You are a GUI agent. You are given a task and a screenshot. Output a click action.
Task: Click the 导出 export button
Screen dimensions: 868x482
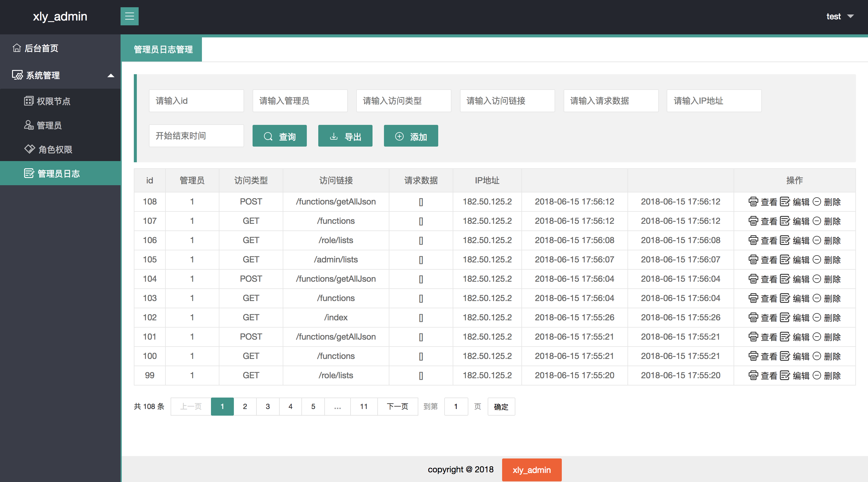(345, 136)
